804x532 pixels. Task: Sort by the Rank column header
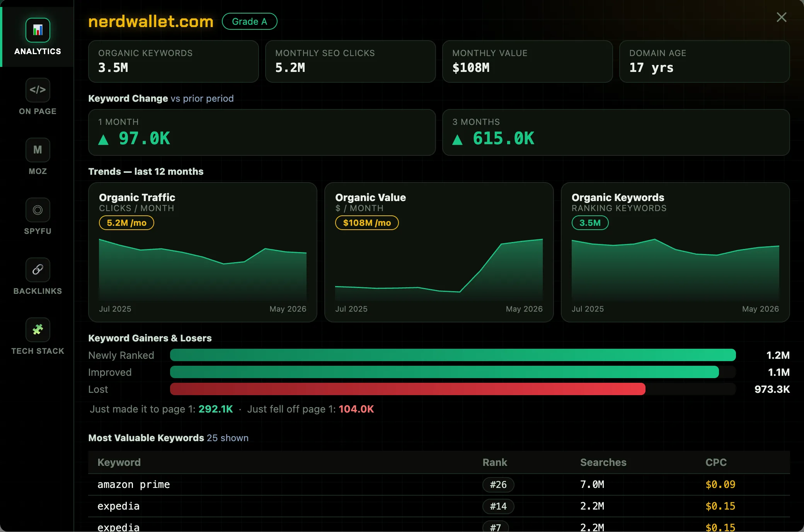(495, 462)
